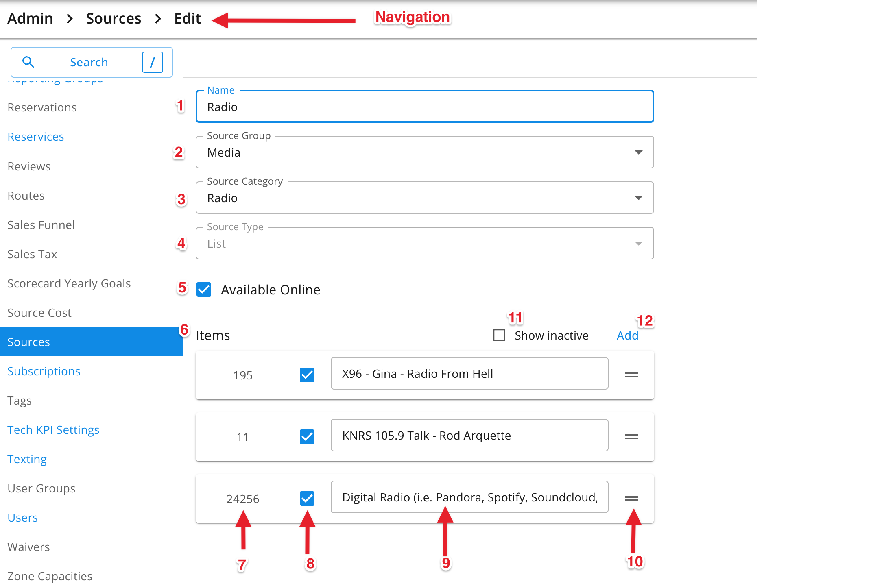Click item ID 195
This screenshot has width=895, height=588.
point(243,375)
